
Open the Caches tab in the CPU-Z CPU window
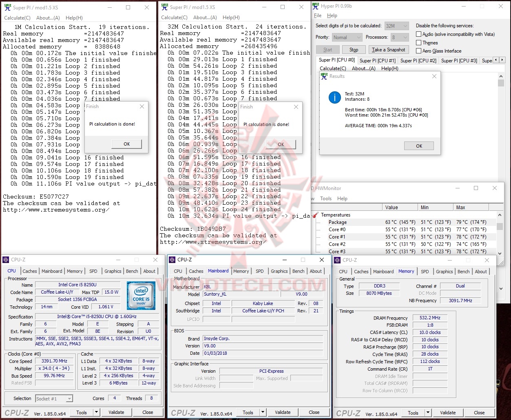(x=30, y=271)
